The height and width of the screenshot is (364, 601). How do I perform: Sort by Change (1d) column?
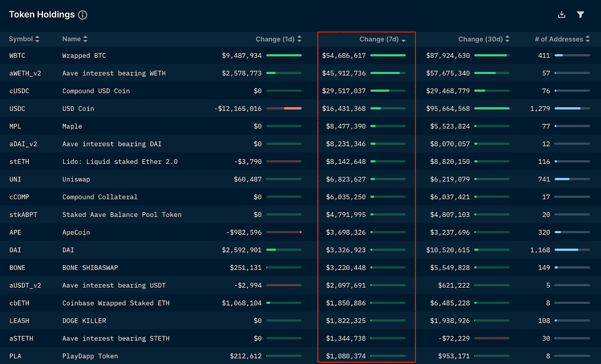279,39
